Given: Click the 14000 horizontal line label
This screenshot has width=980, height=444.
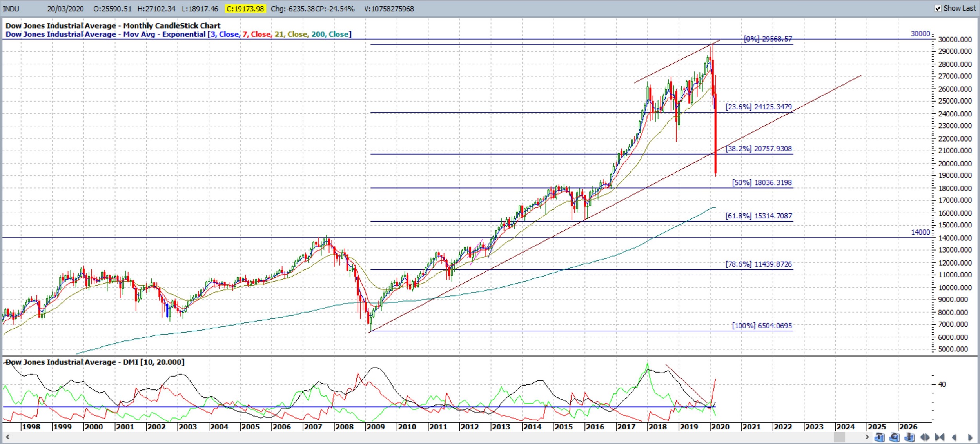Looking at the screenshot, I should click(x=920, y=232).
